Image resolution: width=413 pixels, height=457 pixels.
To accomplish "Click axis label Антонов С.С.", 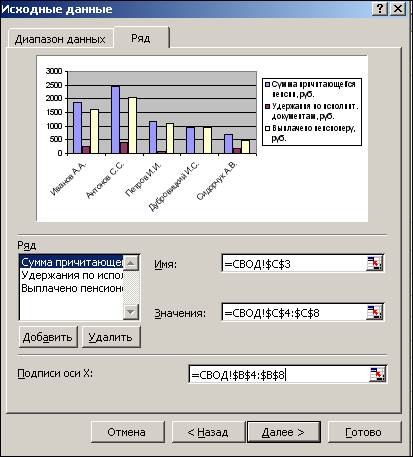I will (x=105, y=179).
